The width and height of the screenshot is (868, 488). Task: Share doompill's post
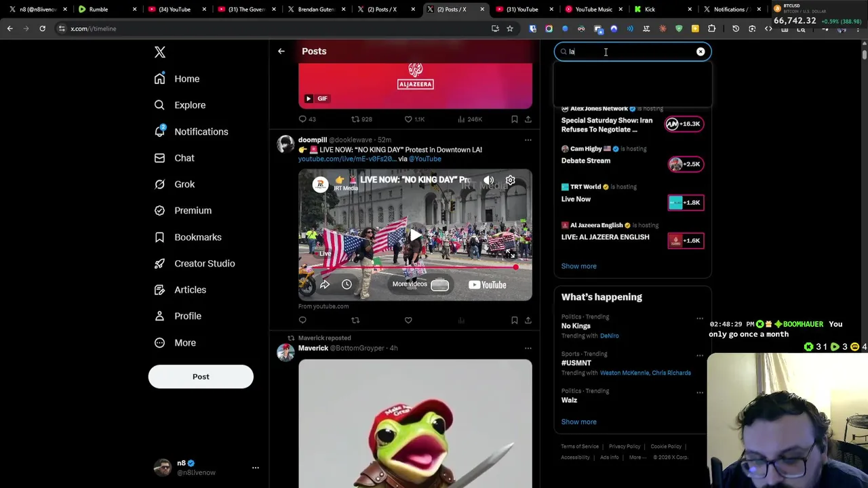click(x=528, y=321)
